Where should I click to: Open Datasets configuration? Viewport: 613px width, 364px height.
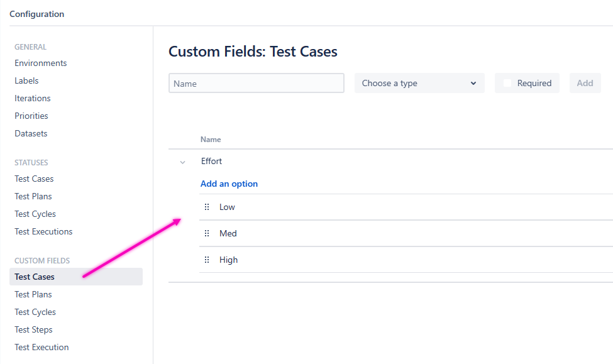click(x=31, y=133)
